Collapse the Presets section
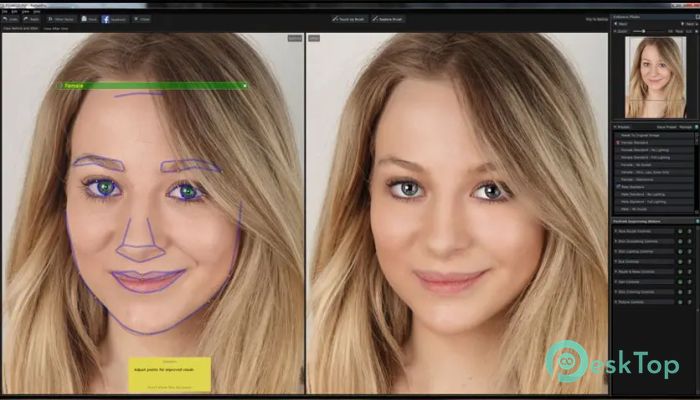The height and width of the screenshot is (400, 700). [x=615, y=127]
